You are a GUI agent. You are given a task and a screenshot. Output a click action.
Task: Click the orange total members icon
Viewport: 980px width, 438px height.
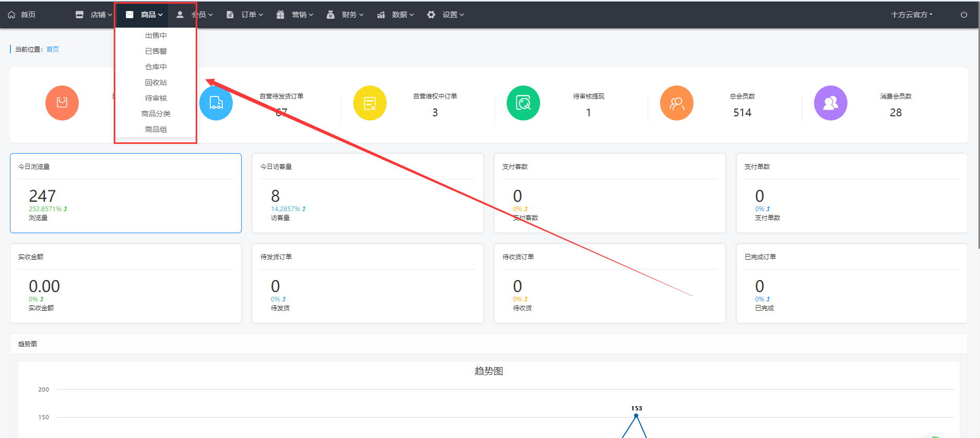tap(676, 103)
